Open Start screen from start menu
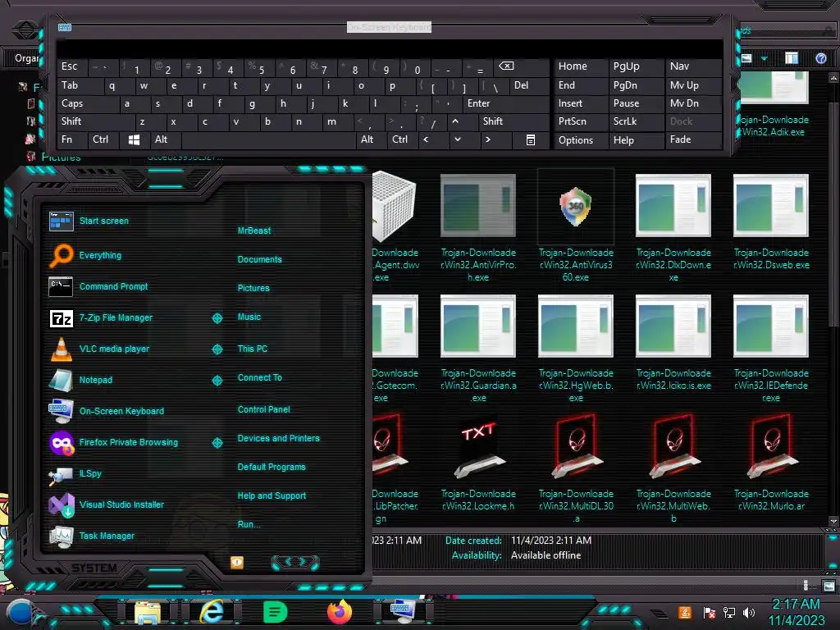840x630 pixels. point(89,221)
